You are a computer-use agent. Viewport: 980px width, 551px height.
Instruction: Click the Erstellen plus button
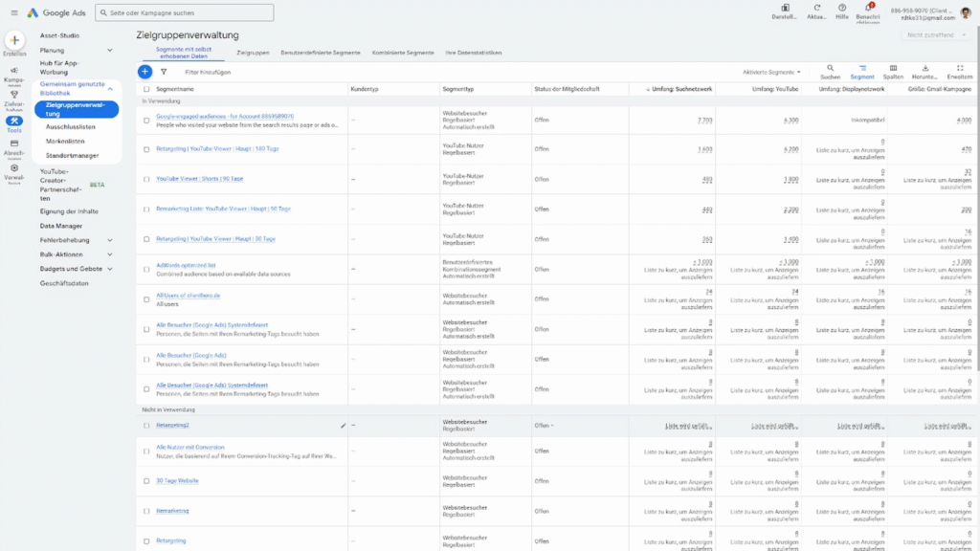click(14, 40)
